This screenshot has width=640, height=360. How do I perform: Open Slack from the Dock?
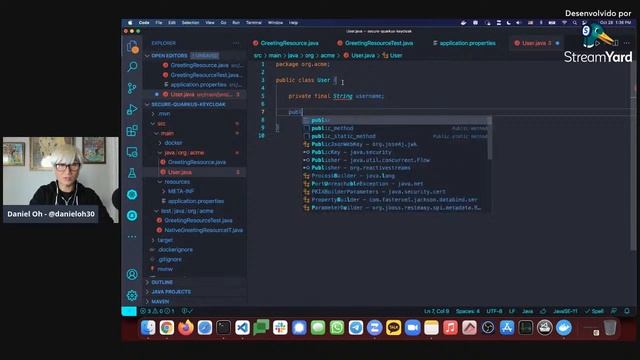(x=280, y=328)
